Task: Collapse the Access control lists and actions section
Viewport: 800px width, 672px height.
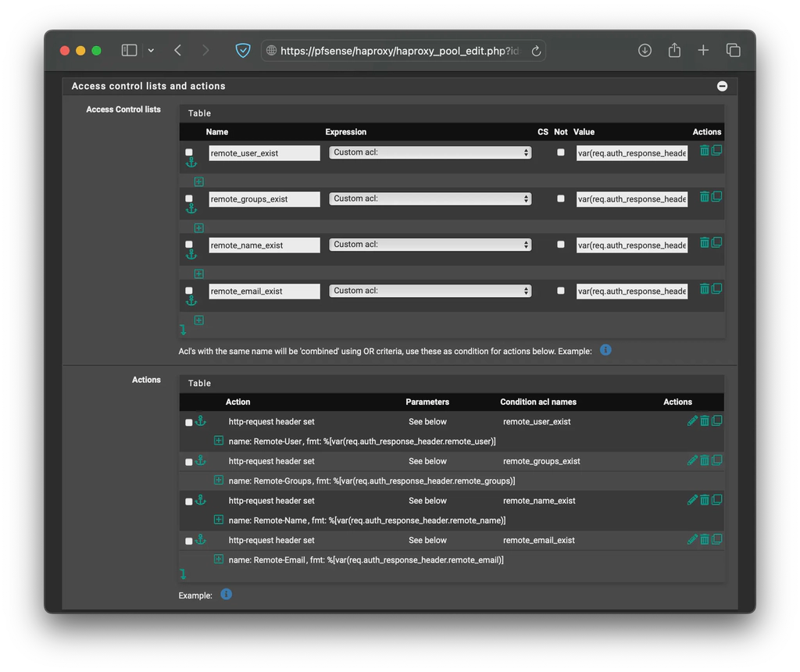Action: tap(721, 86)
